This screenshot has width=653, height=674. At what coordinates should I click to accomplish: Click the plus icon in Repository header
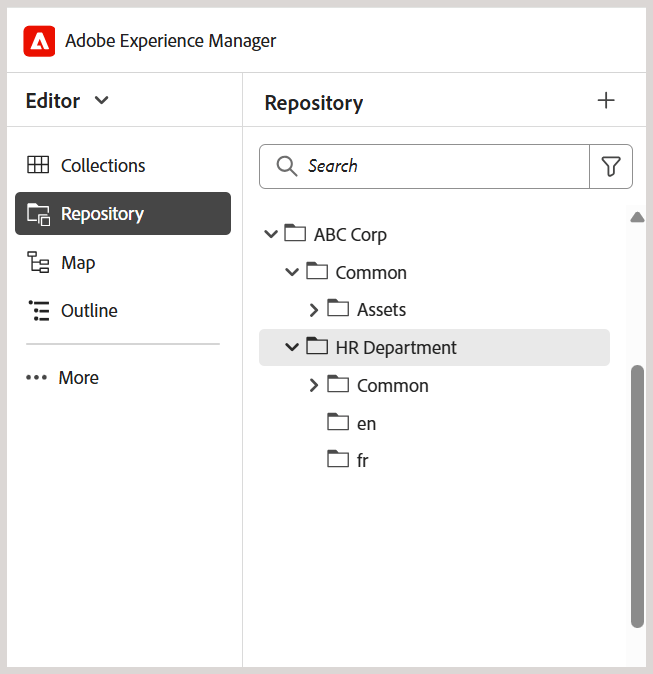pos(606,101)
